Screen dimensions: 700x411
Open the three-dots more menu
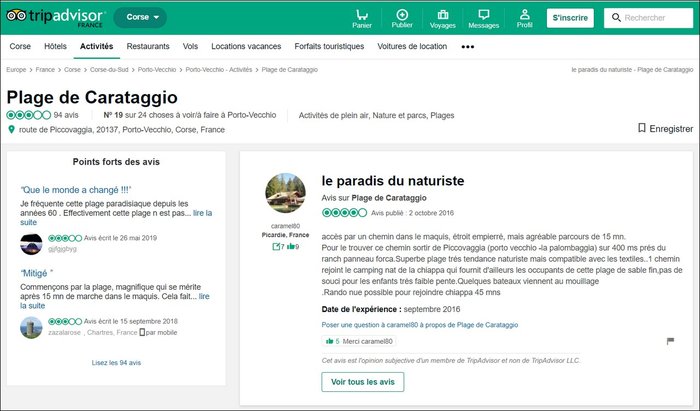[x=467, y=46]
